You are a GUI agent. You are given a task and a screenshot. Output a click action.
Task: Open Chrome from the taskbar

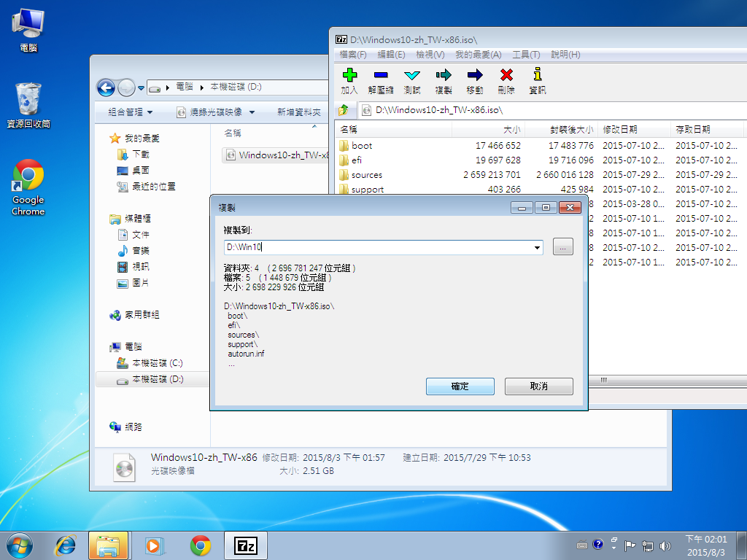(x=201, y=545)
